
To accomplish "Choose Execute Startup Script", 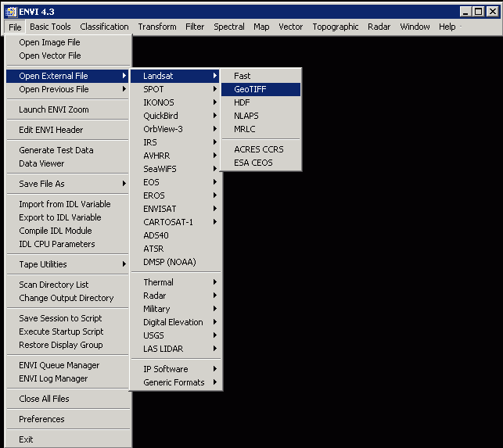I will coord(68,332).
